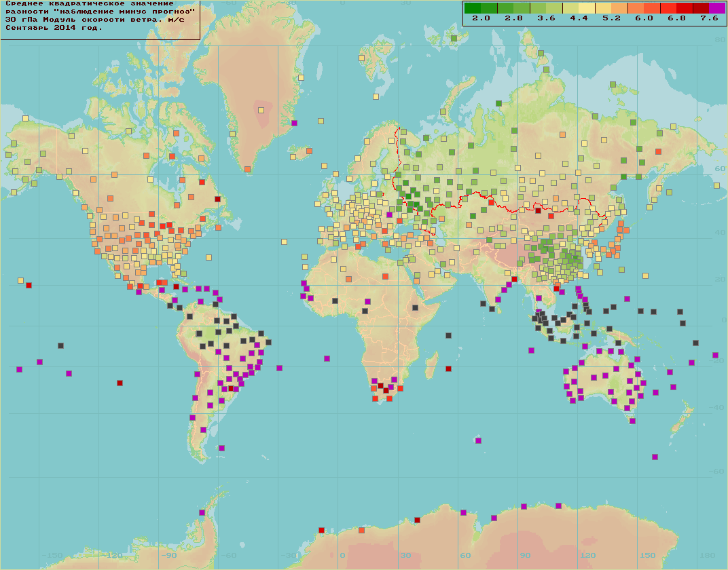728x570 pixels.
Task: Click the gray marker in the Indian Ocean near the Seychelles
Action: point(448,335)
